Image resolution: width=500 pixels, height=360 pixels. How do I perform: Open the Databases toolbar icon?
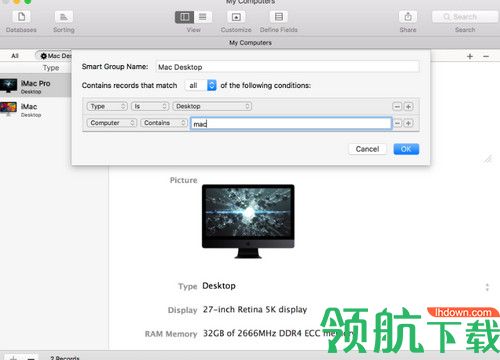point(21,17)
